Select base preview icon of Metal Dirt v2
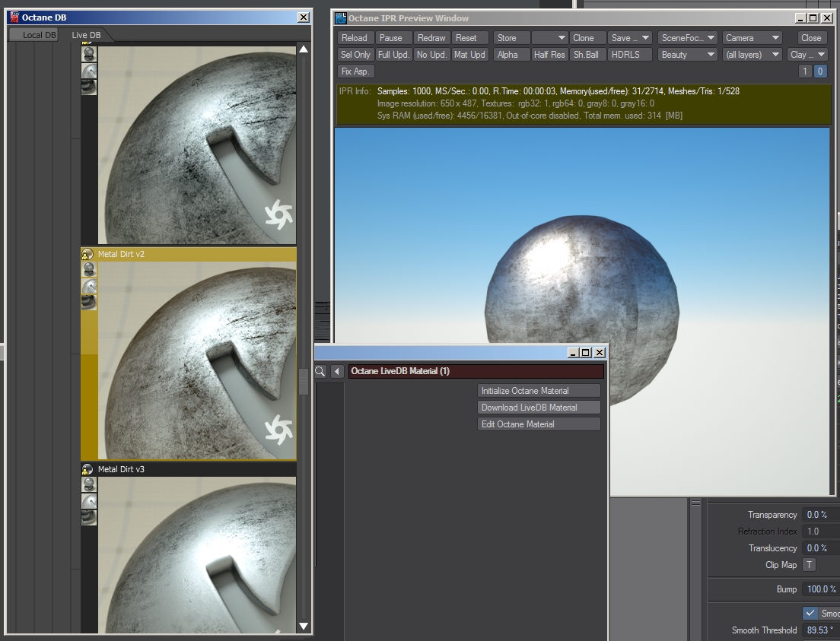Image resolution: width=840 pixels, height=641 pixels. pos(89,303)
